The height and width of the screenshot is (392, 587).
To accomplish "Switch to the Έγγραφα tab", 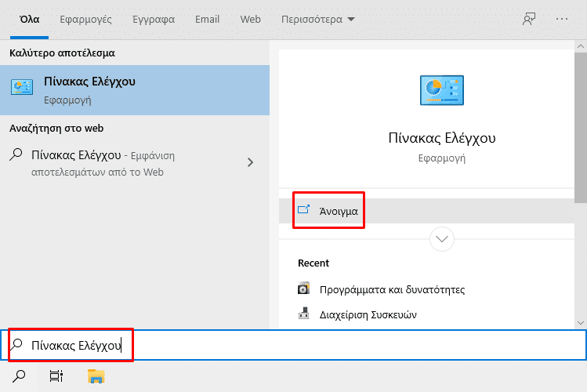I will [x=154, y=20].
